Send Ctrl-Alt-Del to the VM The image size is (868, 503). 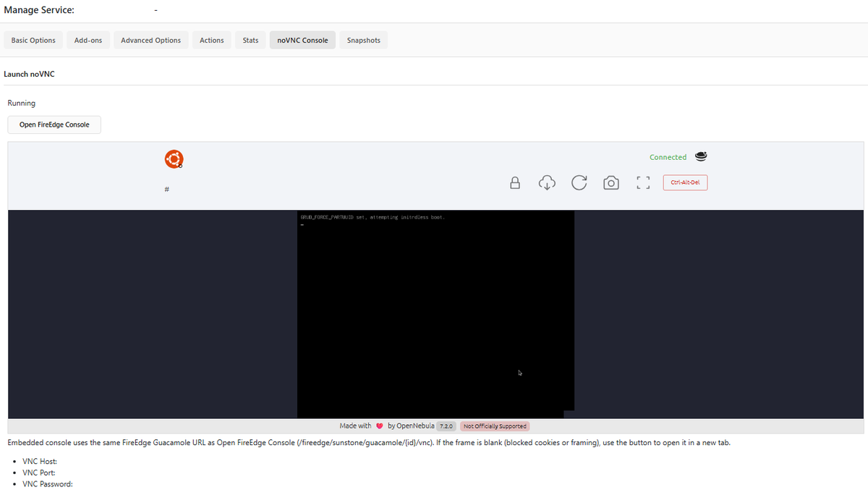pos(685,182)
